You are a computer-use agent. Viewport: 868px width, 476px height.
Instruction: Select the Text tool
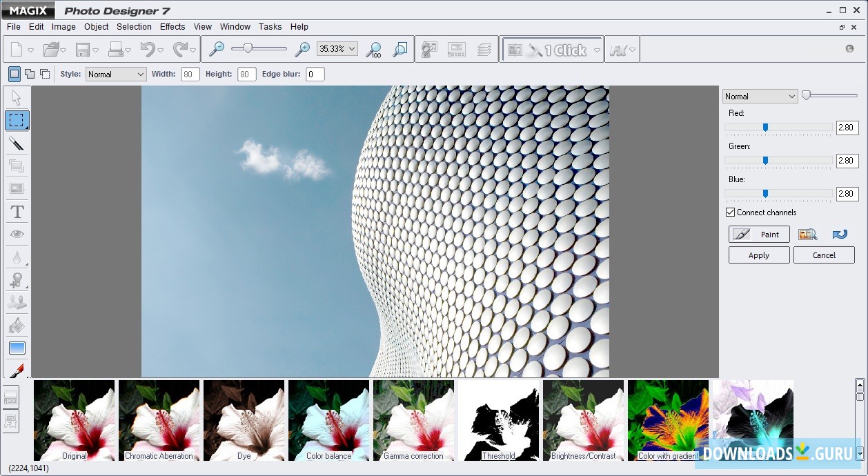click(x=17, y=212)
